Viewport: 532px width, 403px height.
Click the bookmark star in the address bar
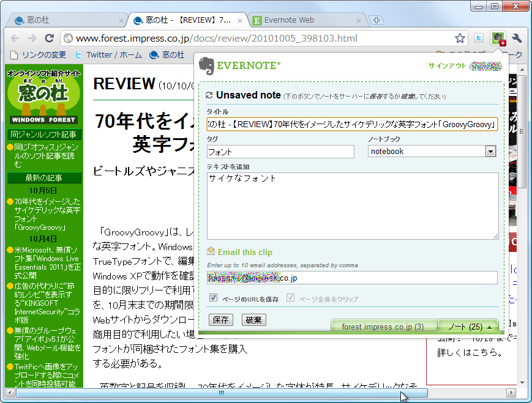coord(459,37)
